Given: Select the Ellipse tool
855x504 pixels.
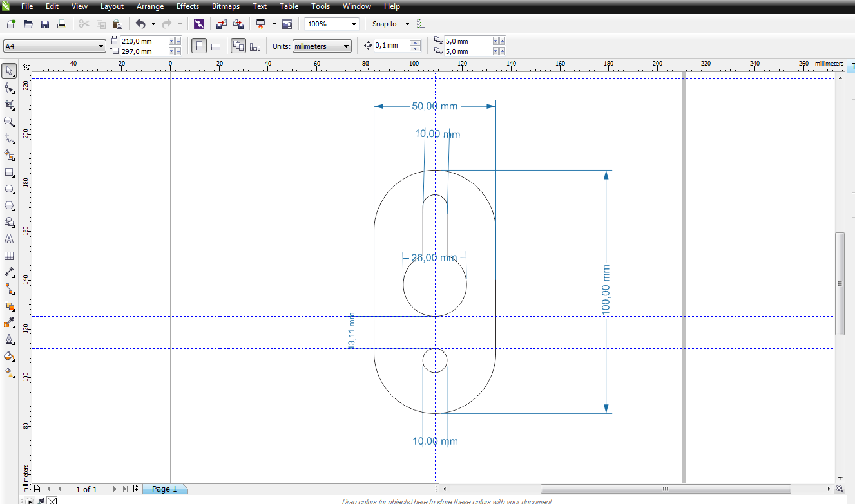Looking at the screenshot, I should 9,189.
